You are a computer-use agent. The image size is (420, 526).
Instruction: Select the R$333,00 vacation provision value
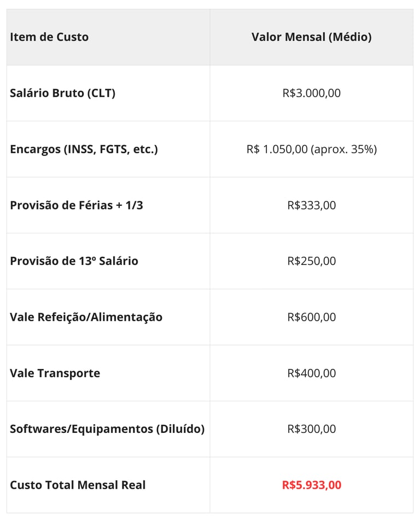pyautogui.click(x=311, y=205)
